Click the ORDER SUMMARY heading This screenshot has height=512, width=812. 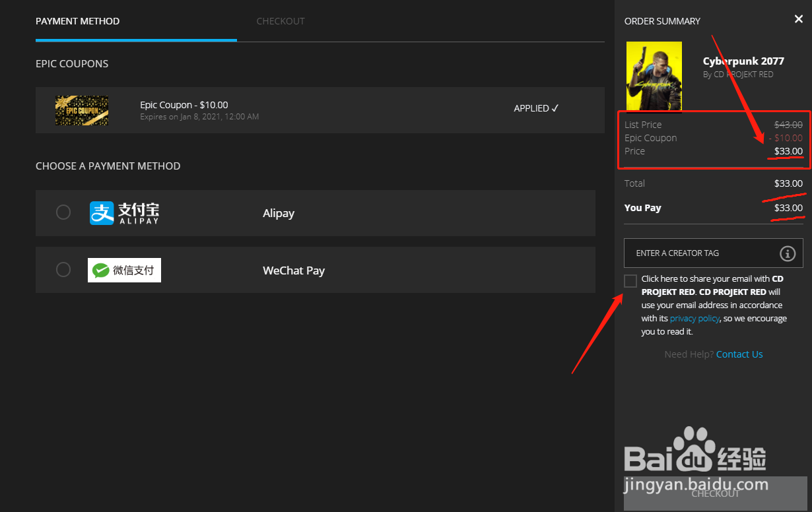tap(662, 21)
